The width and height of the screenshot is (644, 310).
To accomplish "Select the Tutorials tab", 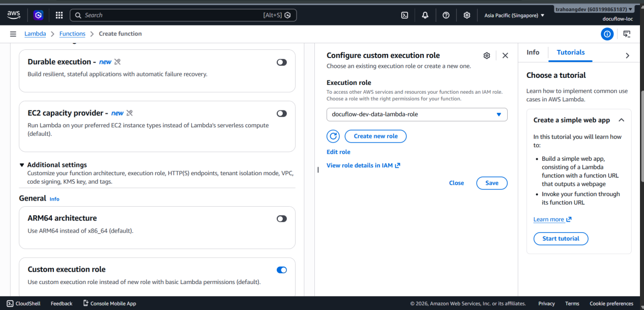I will point(571,52).
